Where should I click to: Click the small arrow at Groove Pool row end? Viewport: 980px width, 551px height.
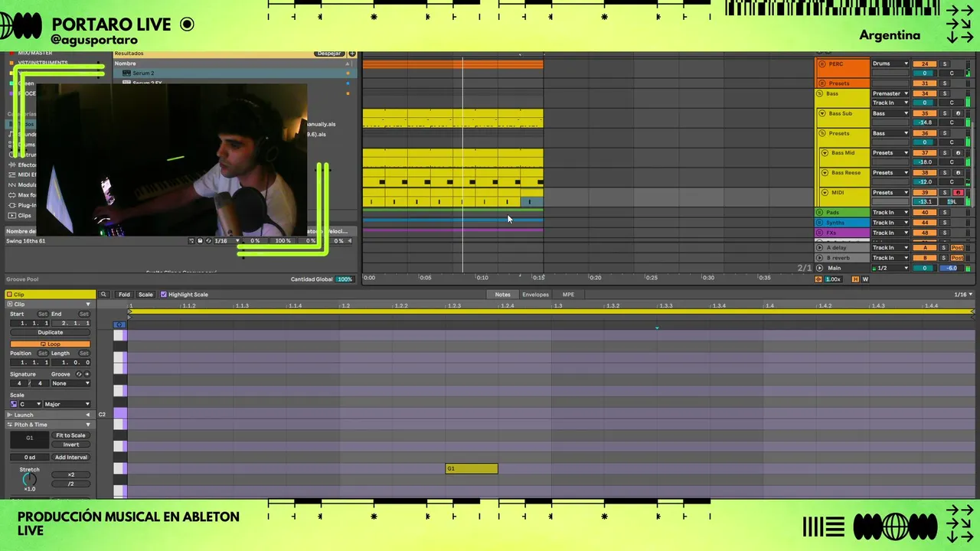[350, 241]
